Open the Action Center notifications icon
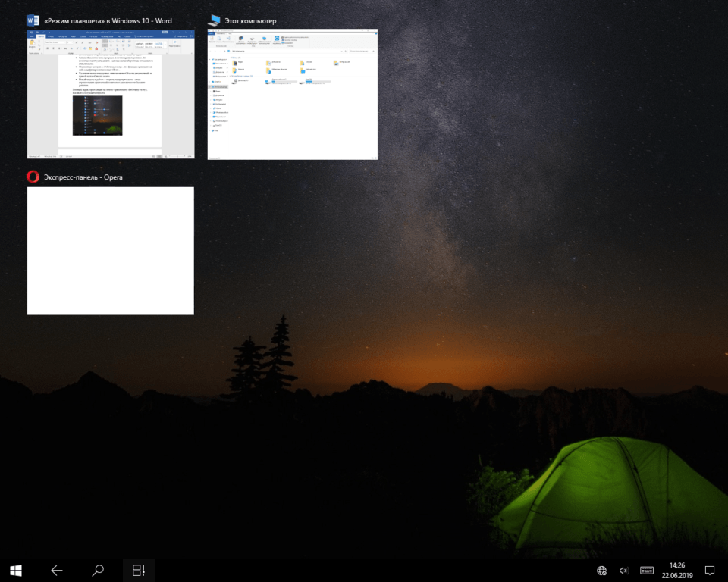This screenshot has width=728, height=582. coord(710,571)
